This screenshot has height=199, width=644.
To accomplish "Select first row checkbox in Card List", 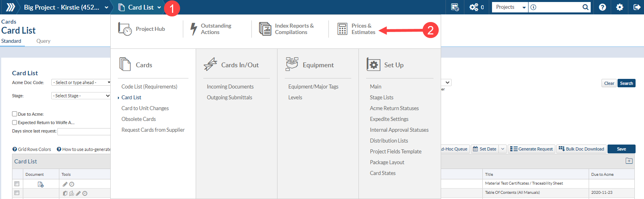I will pos(17,184).
